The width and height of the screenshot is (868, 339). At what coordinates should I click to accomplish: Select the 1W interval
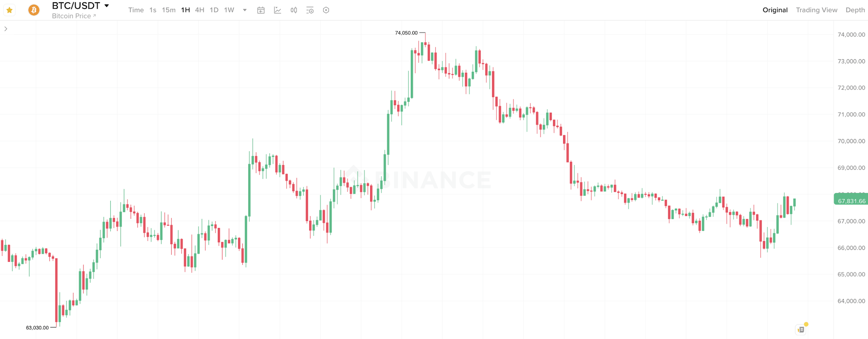pyautogui.click(x=229, y=10)
